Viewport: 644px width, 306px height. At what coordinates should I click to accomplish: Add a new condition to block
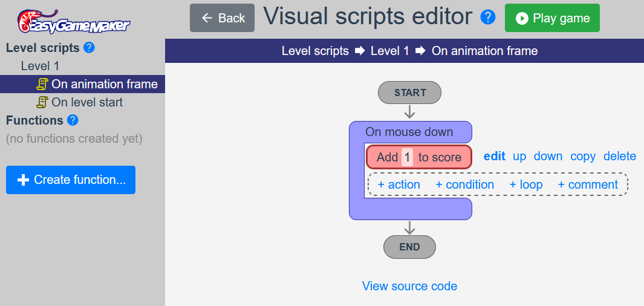coord(464,185)
